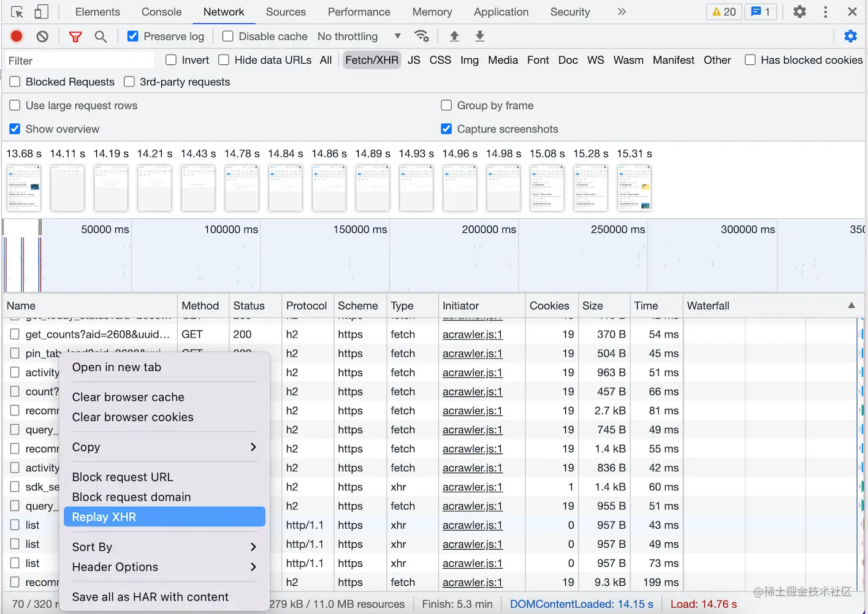868x614 pixels.
Task: Choose Replay XHR in context menu
Action: click(164, 517)
